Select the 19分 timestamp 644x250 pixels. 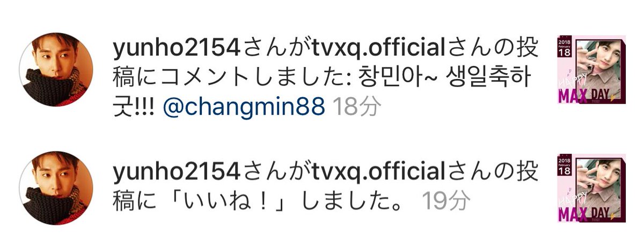click(445, 201)
